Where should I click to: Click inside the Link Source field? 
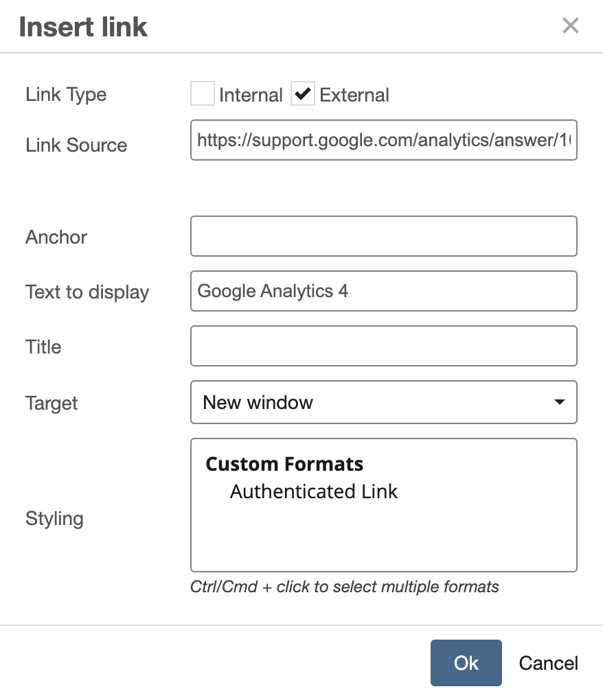tap(384, 140)
